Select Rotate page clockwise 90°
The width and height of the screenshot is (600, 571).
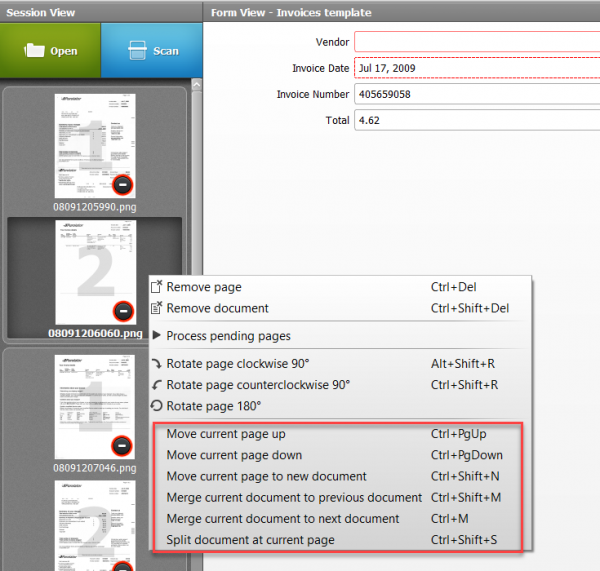[340, 364]
